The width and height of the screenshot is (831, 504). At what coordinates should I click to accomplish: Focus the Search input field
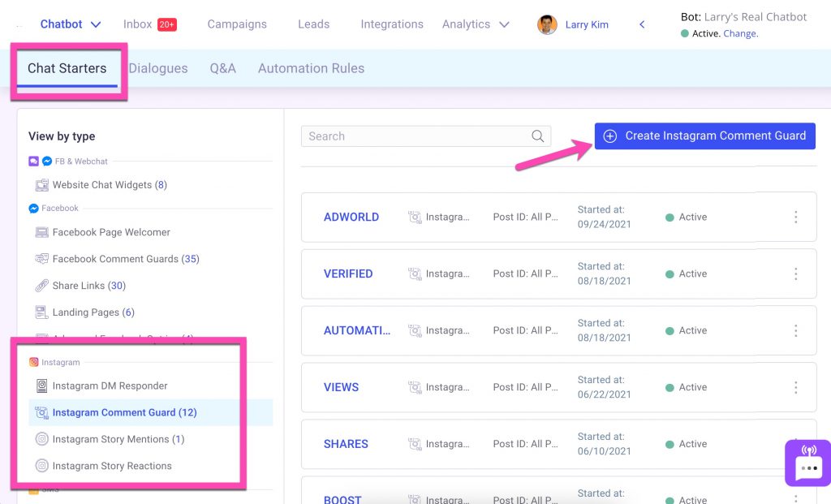425,136
